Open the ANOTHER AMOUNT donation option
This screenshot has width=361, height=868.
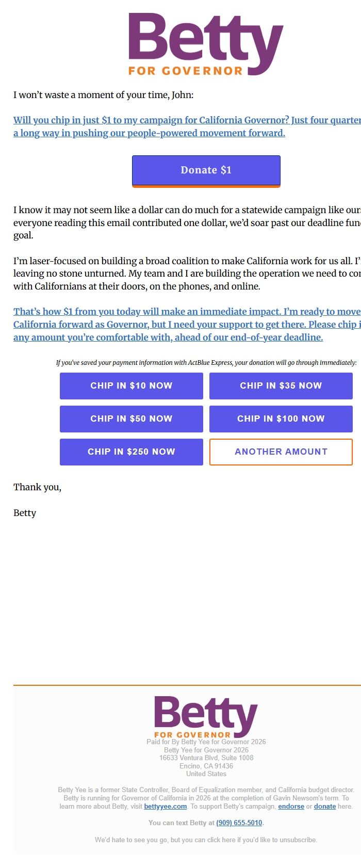click(281, 452)
